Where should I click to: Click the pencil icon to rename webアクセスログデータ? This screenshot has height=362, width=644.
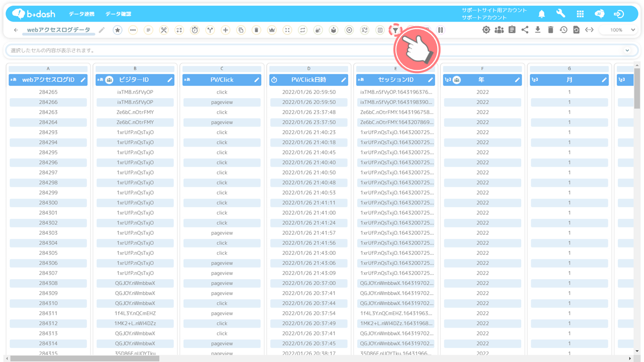click(102, 30)
